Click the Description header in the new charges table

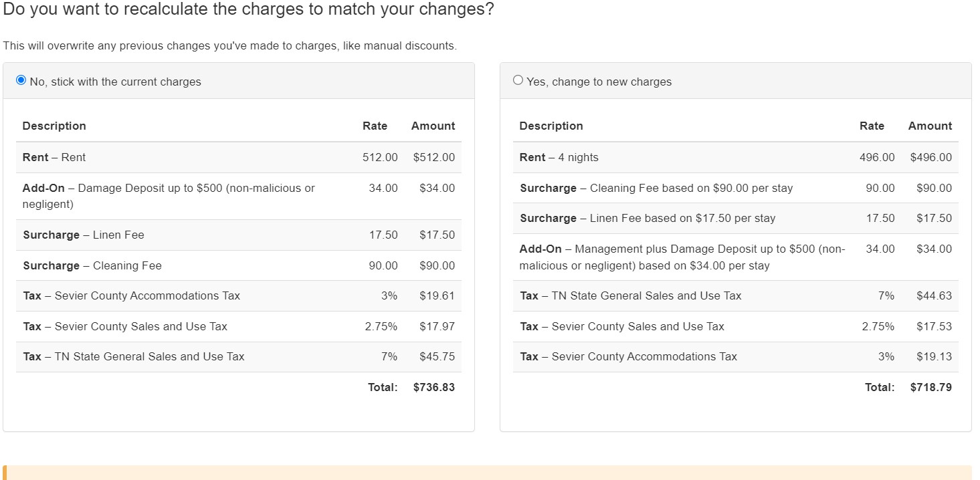tap(551, 126)
